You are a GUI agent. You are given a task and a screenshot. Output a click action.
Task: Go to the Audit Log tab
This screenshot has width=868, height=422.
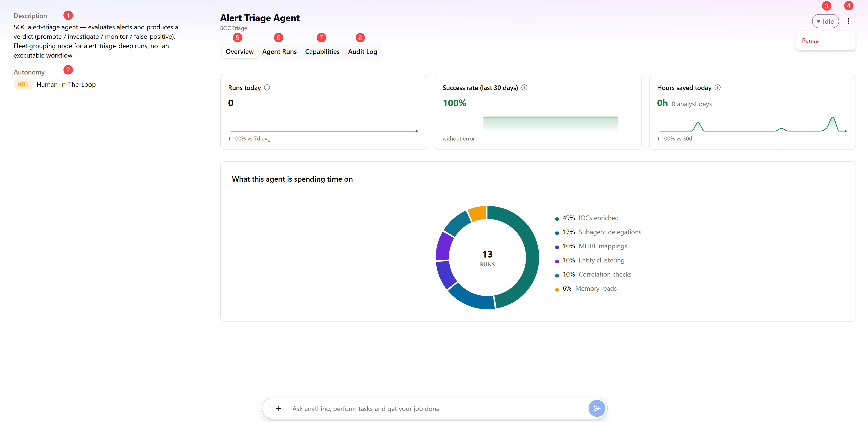[x=362, y=51]
